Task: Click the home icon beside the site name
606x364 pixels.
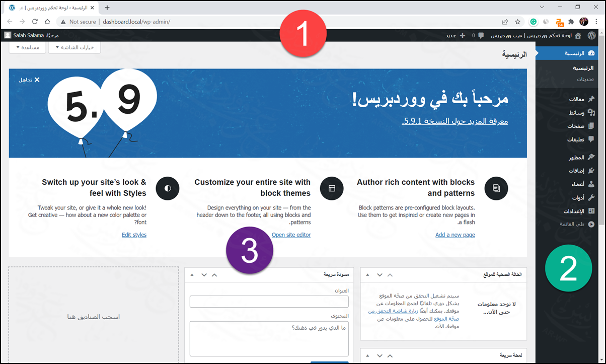Action: tap(577, 35)
